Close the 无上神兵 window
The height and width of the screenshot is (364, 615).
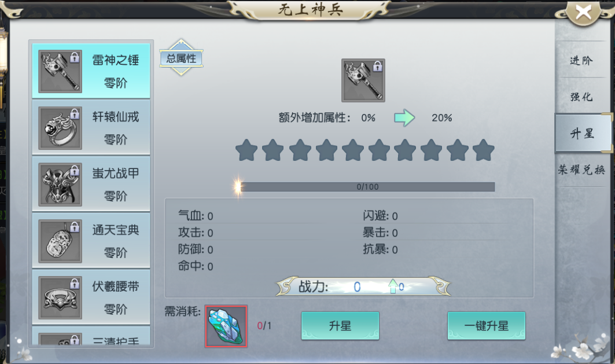click(583, 13)
